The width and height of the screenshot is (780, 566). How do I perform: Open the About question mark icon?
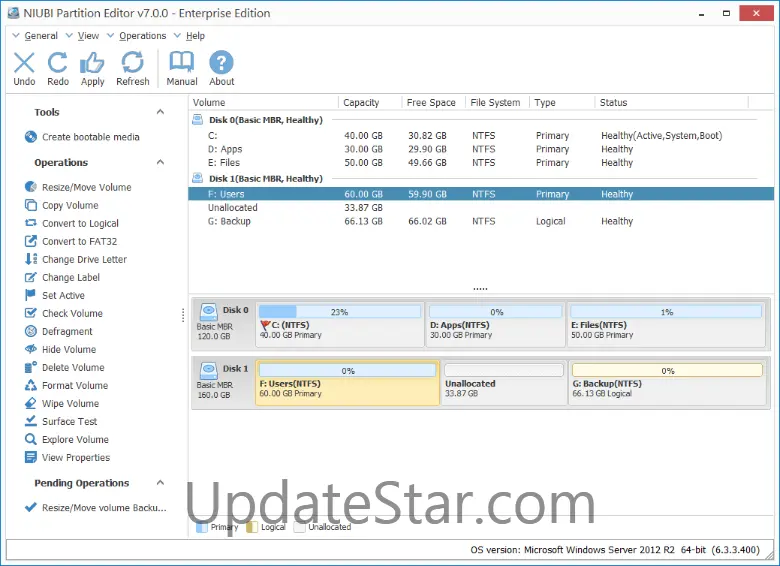221,63
